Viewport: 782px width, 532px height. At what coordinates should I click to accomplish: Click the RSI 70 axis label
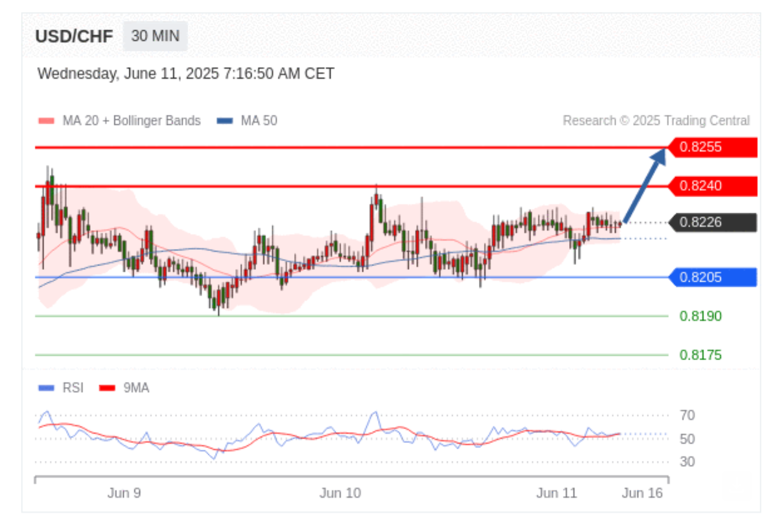click(687, 416)
